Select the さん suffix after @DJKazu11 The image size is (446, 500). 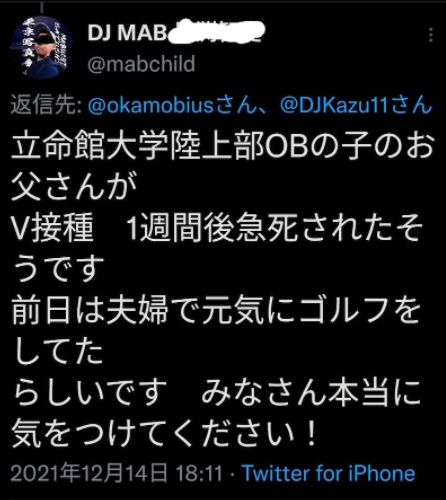[412, 105]
